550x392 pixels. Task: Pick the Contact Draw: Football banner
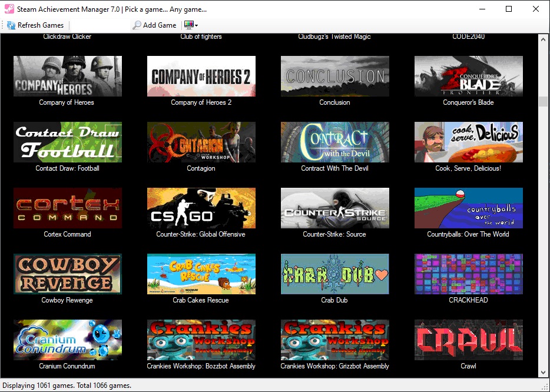point(68,142)
